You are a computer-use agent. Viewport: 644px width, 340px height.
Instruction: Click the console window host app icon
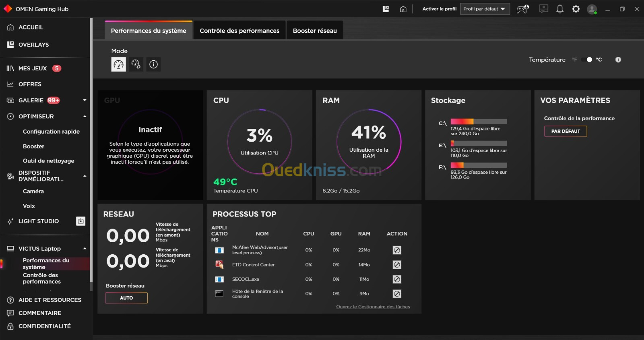coord(219,294)
